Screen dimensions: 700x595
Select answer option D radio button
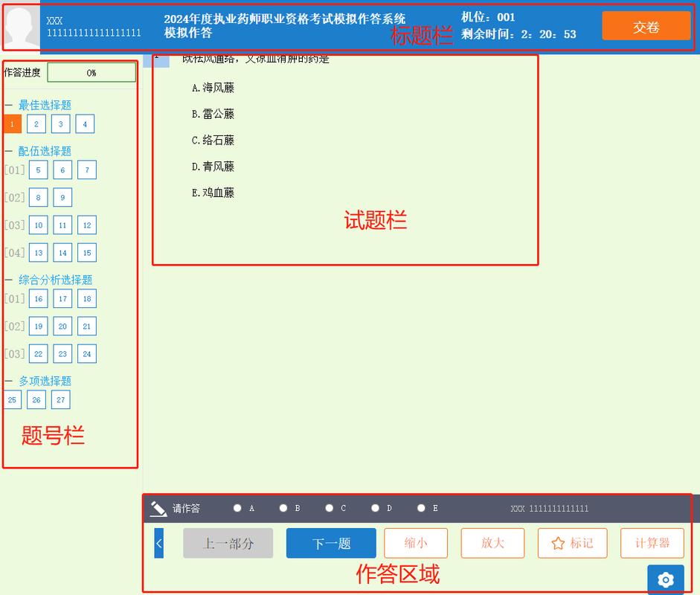[376, 508]
